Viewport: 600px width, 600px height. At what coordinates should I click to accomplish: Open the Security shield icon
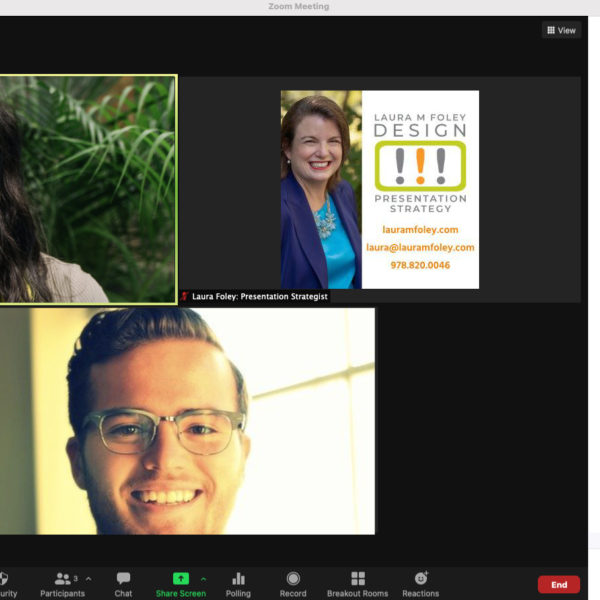click(5, 578)
